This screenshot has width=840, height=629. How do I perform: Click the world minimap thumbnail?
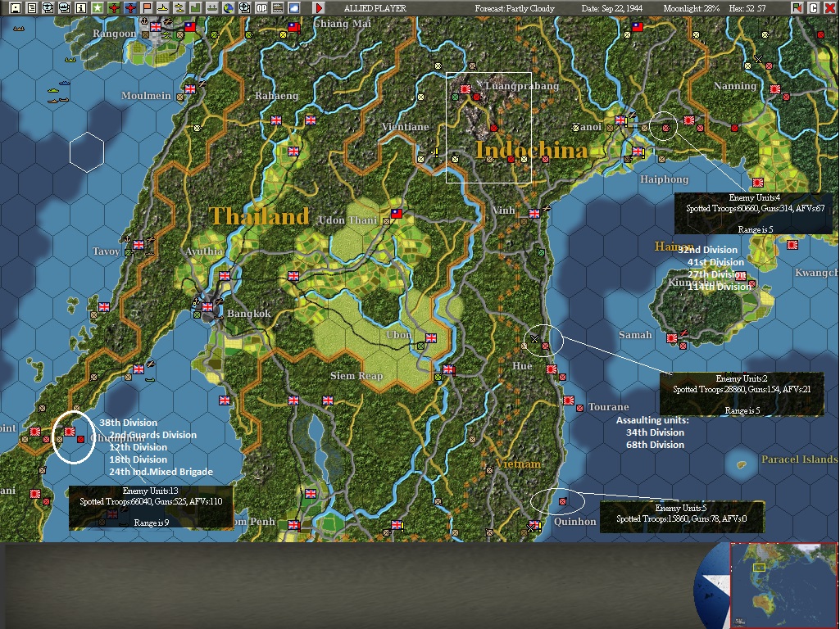coord(783,586)
